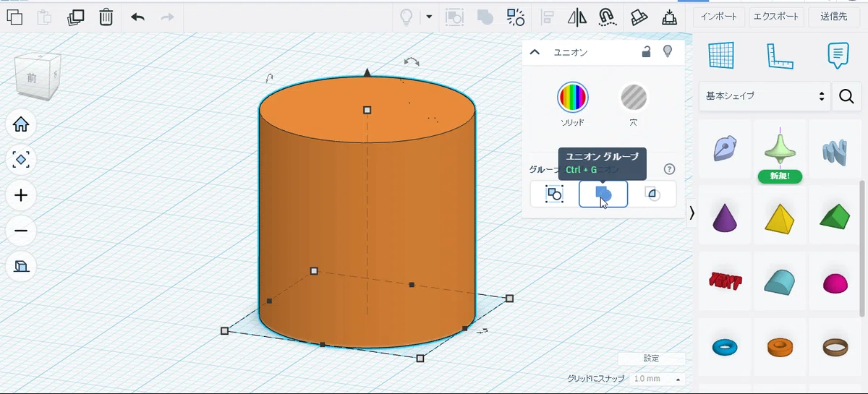The width and height of the screenshot is (868, 394).
Task: Pick the blue torus shape
Action: tap(725, 347)
